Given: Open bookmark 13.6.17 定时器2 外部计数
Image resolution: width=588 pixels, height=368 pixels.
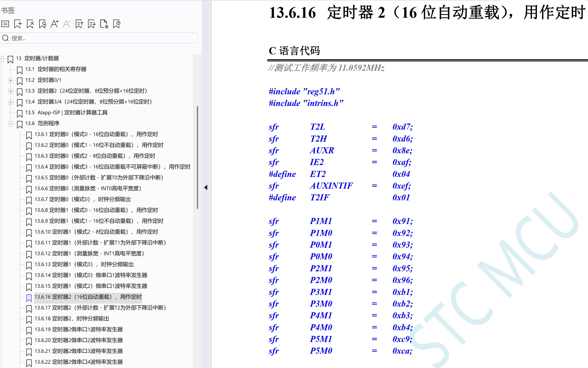Looking at the screenshot, I should [100, 308].
